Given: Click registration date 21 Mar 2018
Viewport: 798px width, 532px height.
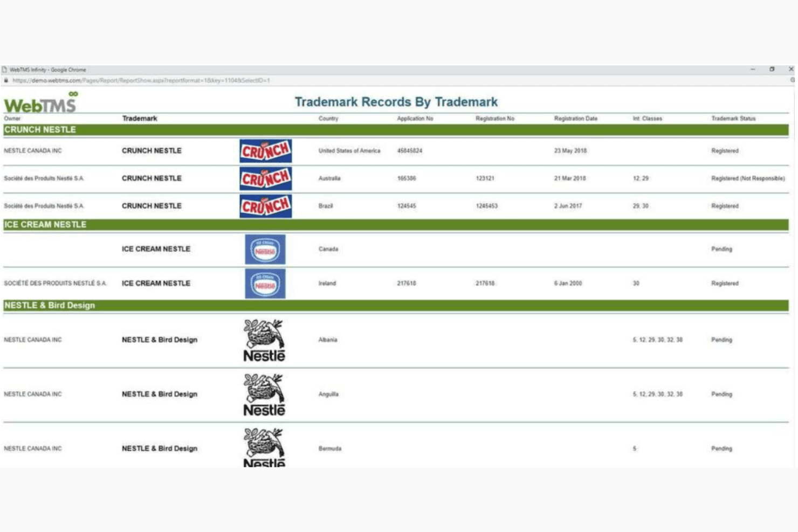Looking at the screenshot, I should [570, 178].
